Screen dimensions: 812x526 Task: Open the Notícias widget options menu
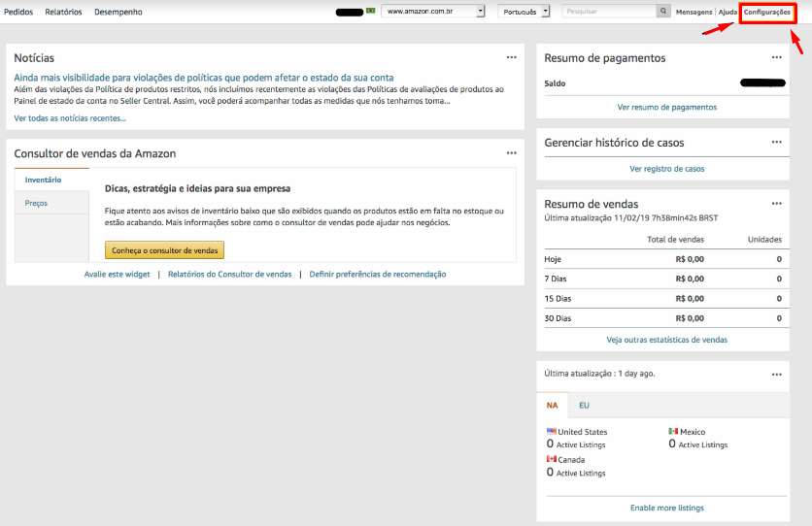coord(512,57)
